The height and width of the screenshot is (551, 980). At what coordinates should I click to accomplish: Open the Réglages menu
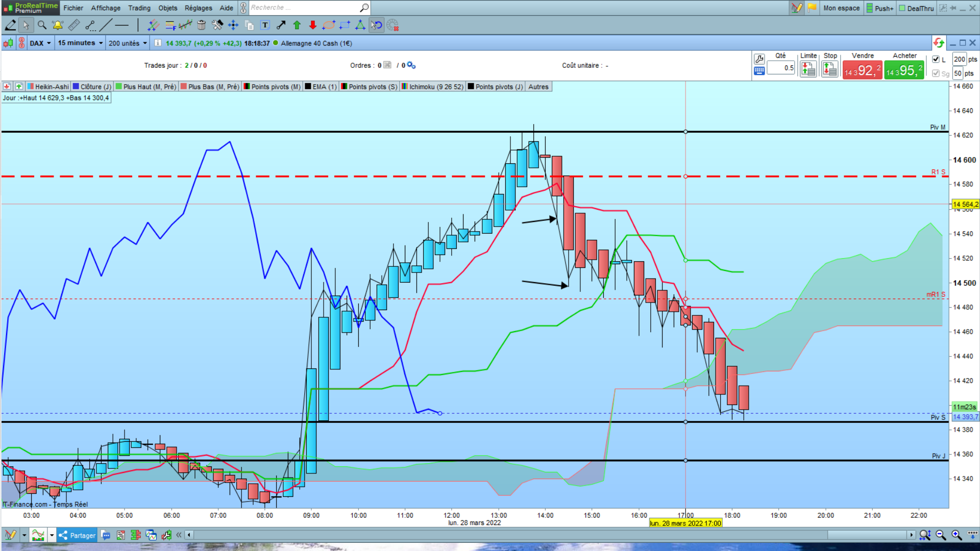coord(198,8)
